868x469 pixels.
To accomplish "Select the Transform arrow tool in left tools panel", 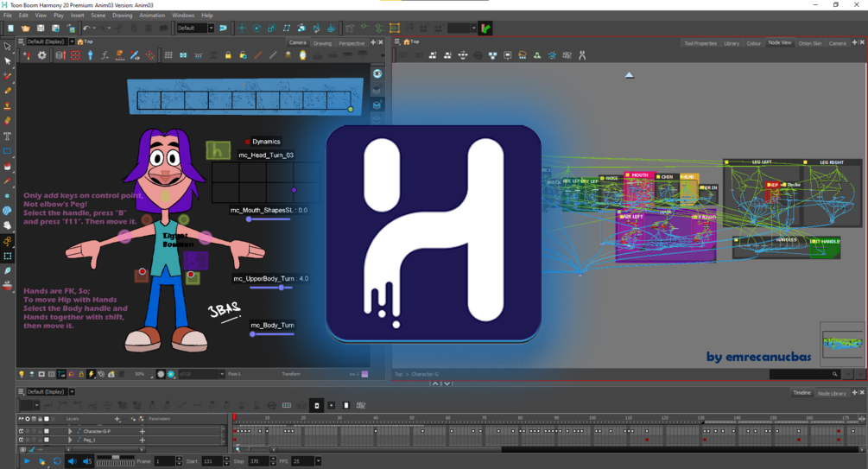I will click(x=7, y=46).
